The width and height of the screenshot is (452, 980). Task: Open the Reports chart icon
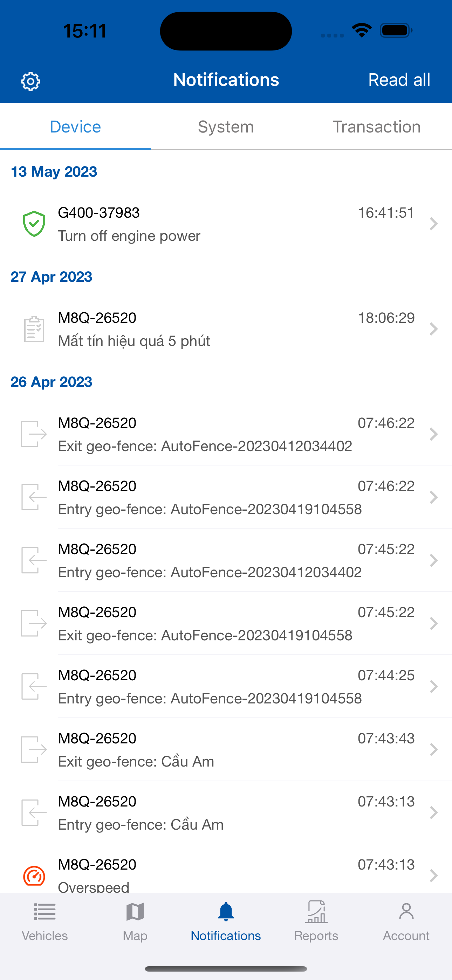tap(316, 912)
